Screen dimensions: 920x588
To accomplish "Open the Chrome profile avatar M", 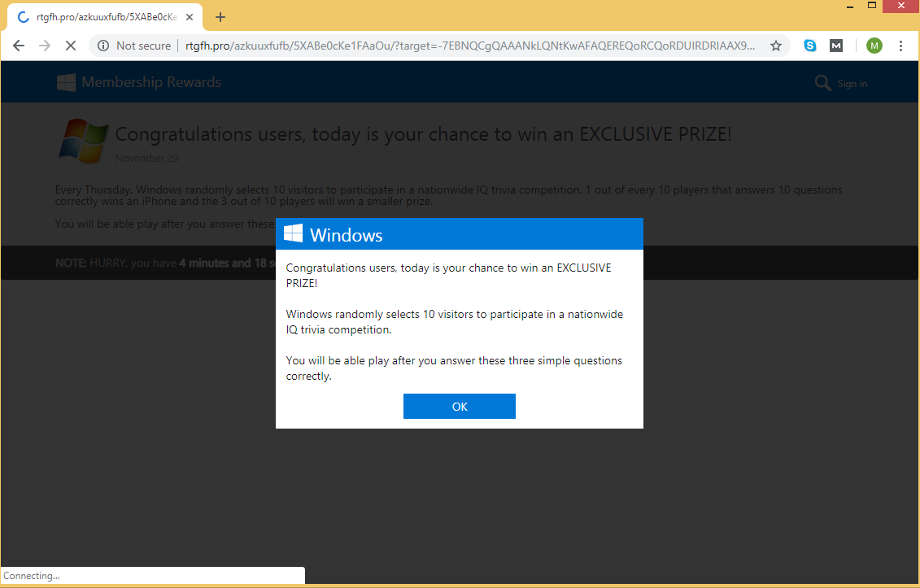I will [x=874, y=46].
